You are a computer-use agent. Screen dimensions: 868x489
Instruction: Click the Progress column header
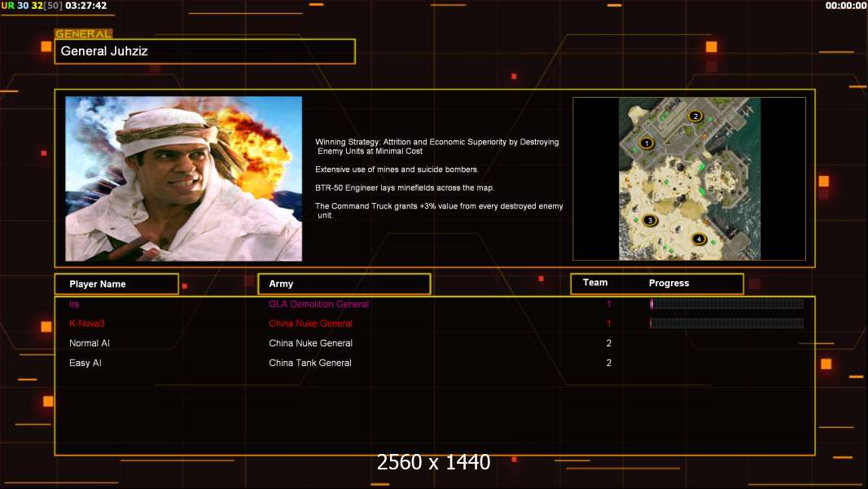[669, 283]
